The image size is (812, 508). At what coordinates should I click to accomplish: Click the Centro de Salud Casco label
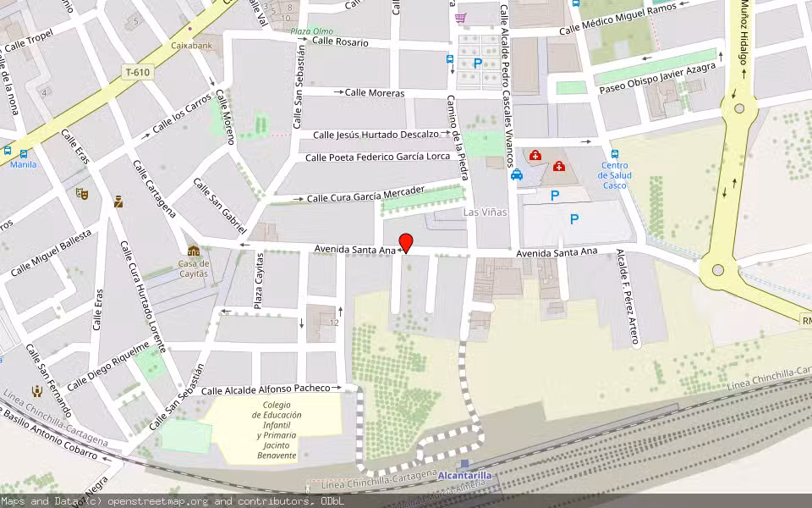[616, 174]
